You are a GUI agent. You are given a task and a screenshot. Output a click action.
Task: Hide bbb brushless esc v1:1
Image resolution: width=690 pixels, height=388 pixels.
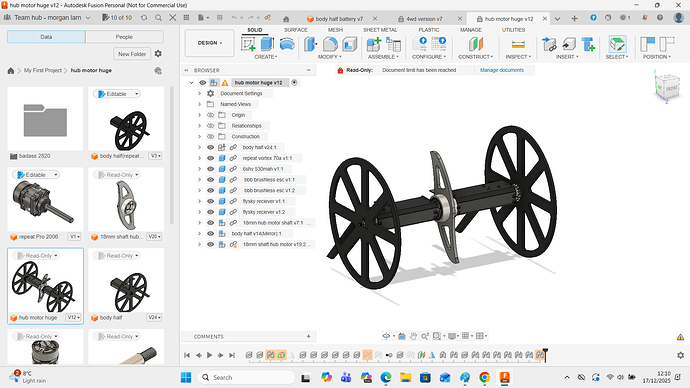210,179
